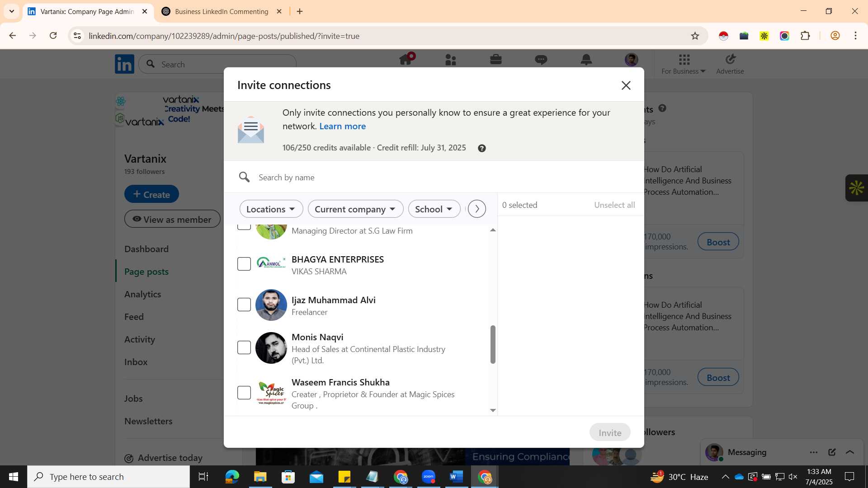Open a new browser tab
This screenshot has height=488, width=868.
[300, 11]
